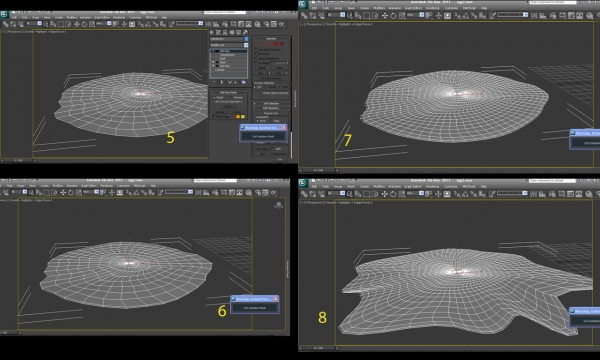Viewport: 600px width, 360px height.
Task: Expand the Soft Selection rollout
Action: click(x=271, y=103)
